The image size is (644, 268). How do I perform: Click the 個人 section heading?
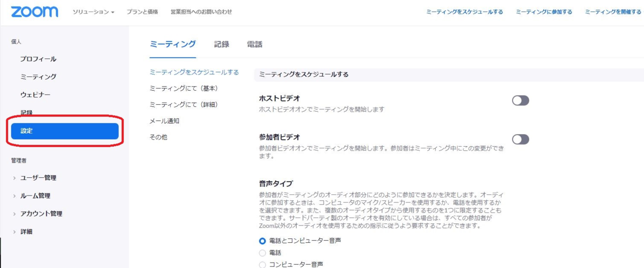(x=16, y=41)
